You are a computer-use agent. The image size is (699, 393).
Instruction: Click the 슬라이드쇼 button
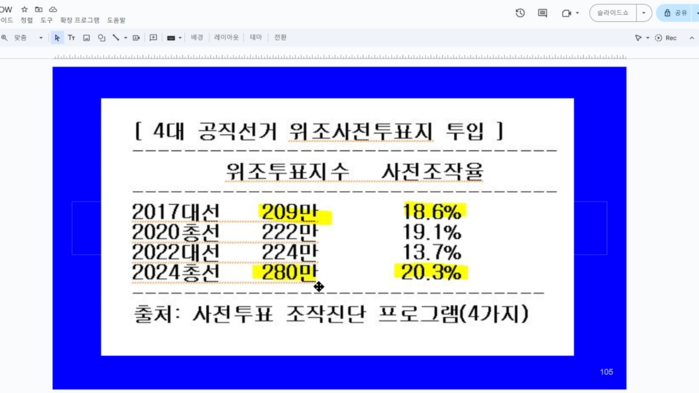point(613,13)
